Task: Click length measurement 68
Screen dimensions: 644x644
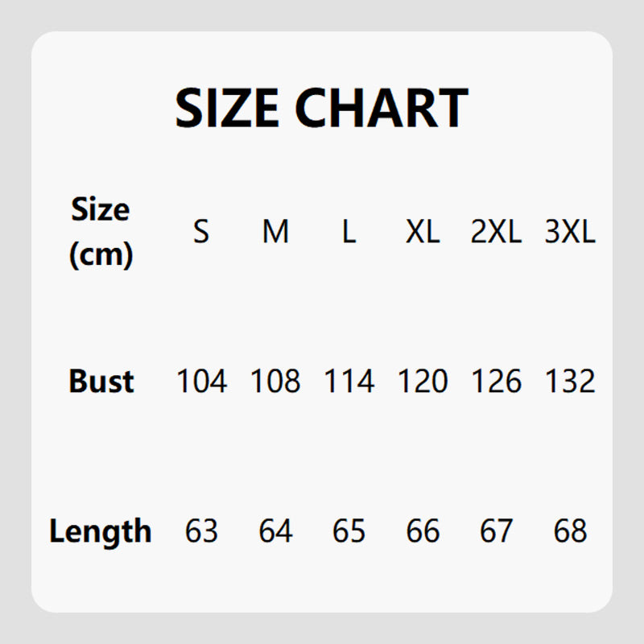Action: (570, 531)
